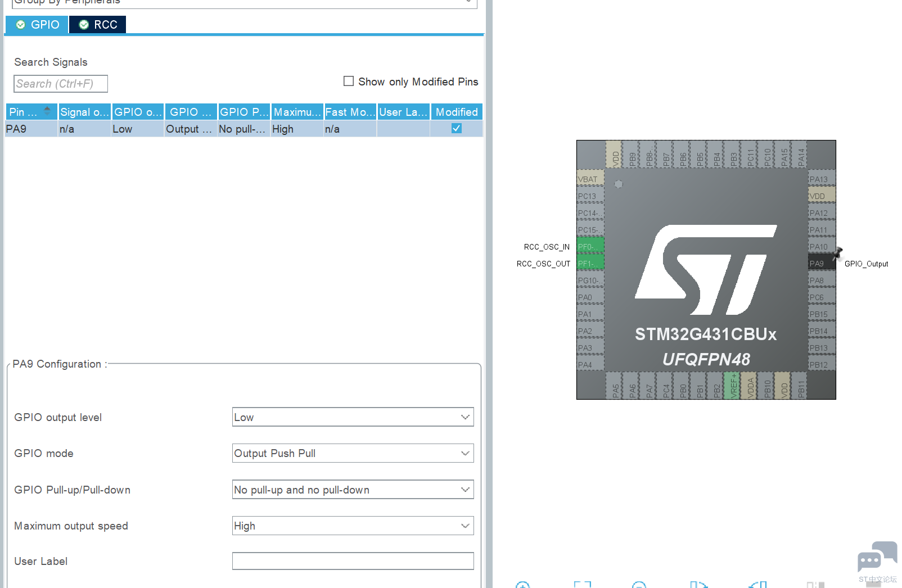Select the No pull-... cell in the table
The width and height of the screenshot is (902, 588).
244,129
